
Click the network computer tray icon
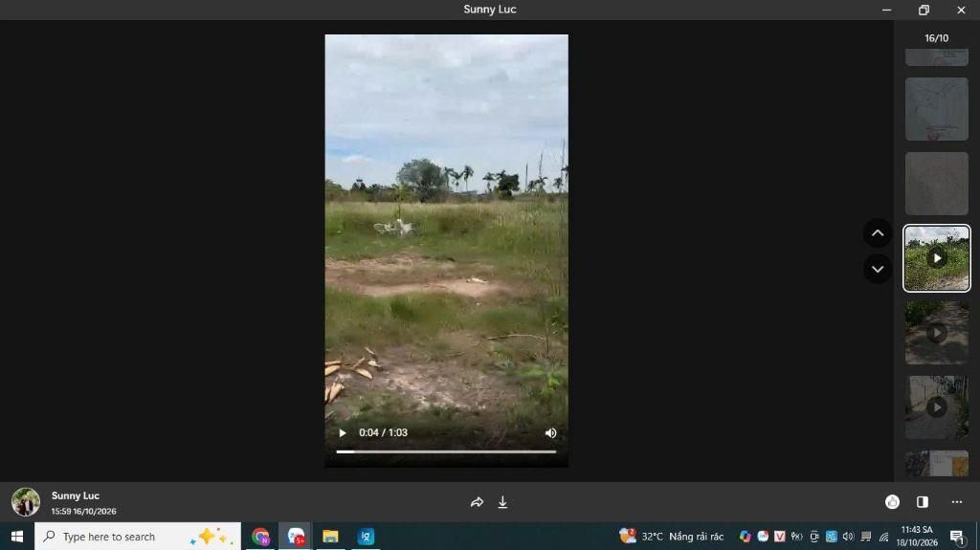click(x=865, y=537)
